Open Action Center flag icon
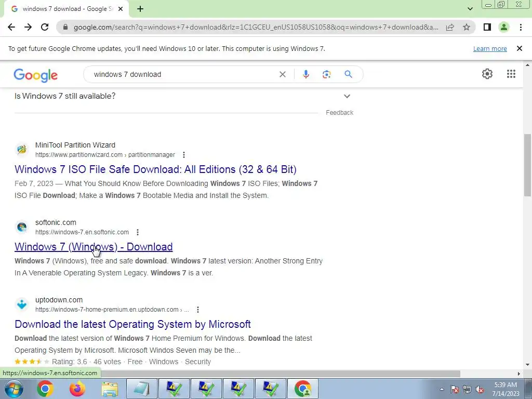532x399 pixels. pyautogui.click(x=455, y=389)
